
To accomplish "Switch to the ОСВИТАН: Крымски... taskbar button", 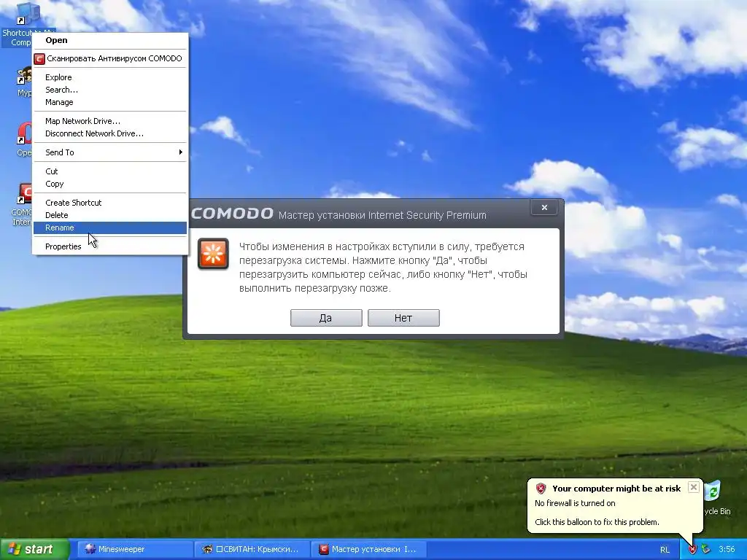I will (x=252, y=549).
